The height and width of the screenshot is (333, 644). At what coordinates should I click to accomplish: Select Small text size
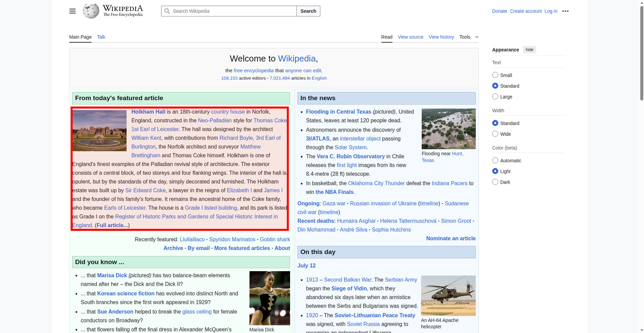495,75
